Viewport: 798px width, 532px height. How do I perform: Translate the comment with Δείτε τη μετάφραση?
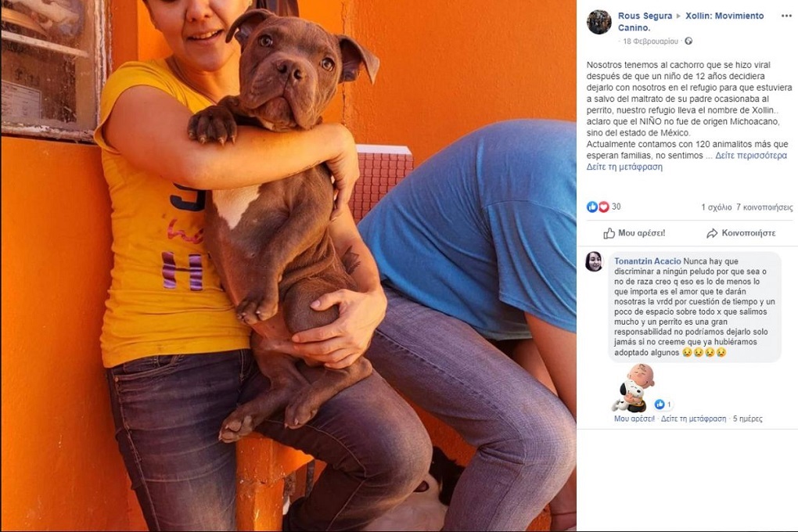[693, 419]
